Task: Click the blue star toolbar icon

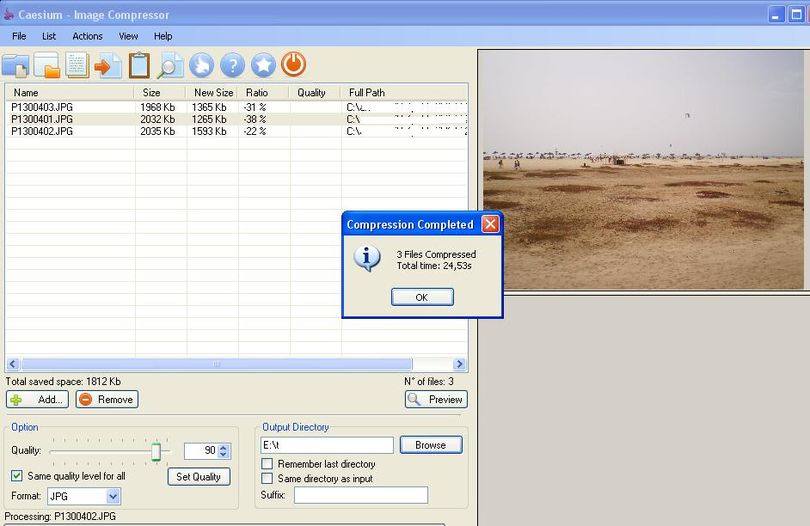Action: [263, 66]
